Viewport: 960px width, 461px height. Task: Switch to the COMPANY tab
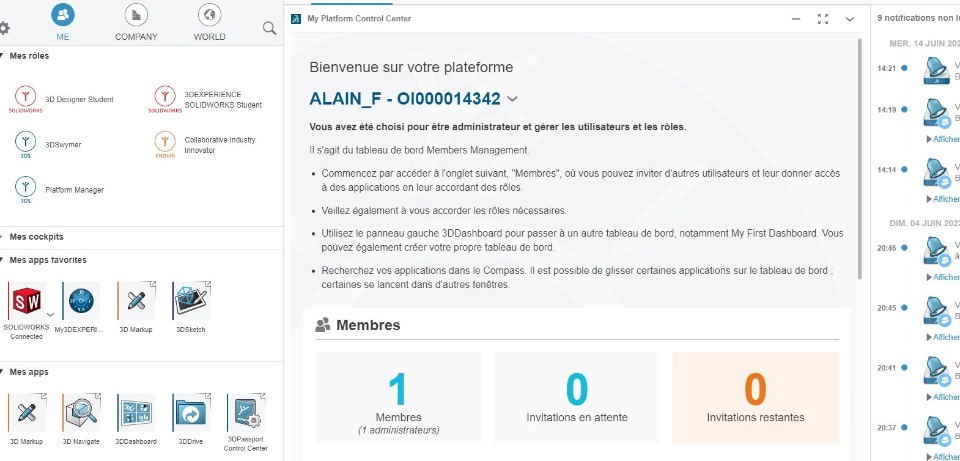[x=136, y=22]
